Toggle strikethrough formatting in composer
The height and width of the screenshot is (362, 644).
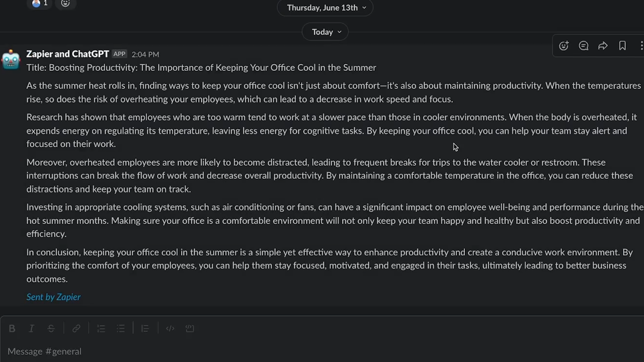pyautogui.click(x=51, y=329)
